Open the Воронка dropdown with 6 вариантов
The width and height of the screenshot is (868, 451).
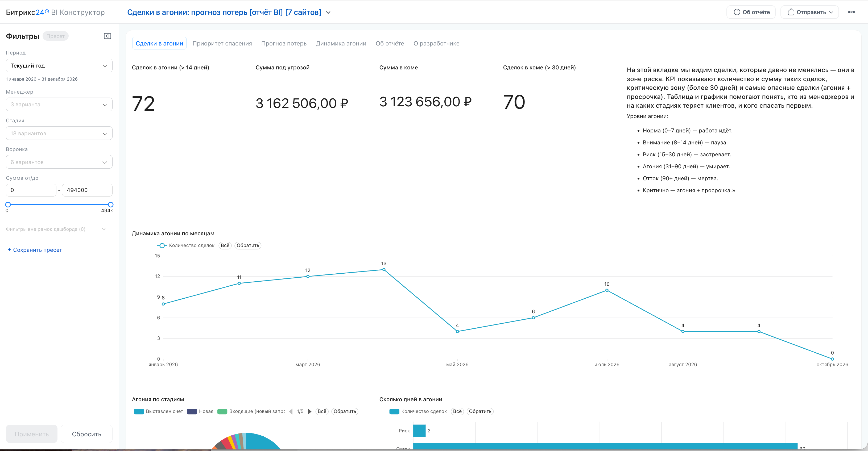(59, 162)
